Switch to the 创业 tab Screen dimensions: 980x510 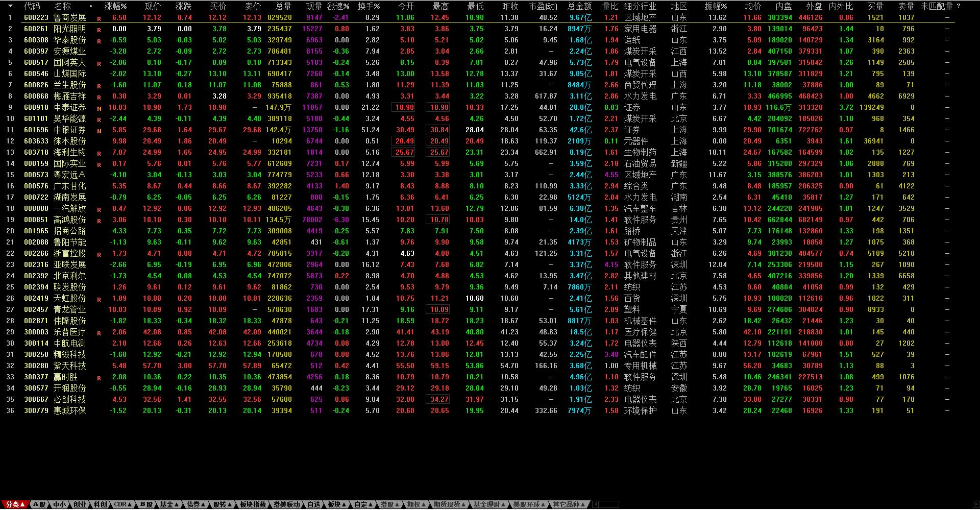[x=80, y=504]
